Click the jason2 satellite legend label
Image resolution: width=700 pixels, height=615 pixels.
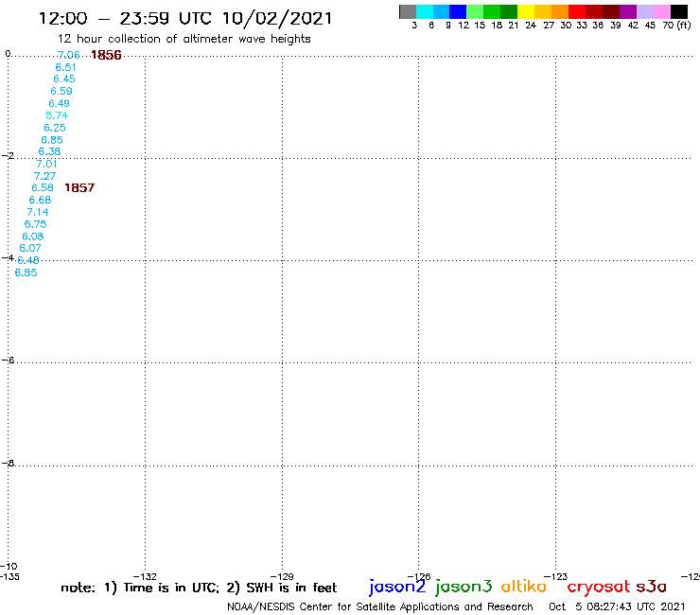click(x=397, y=587)
